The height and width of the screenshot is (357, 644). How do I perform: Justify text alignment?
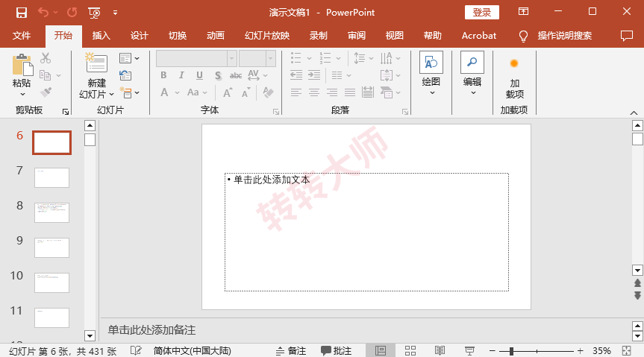pos(350,92)
